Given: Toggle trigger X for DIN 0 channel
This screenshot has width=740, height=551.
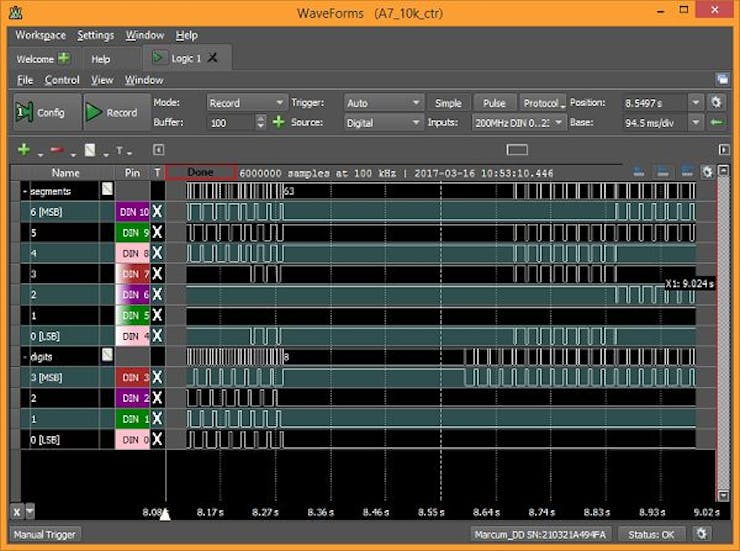Looking at the screenshot, I should pos(157,440).
